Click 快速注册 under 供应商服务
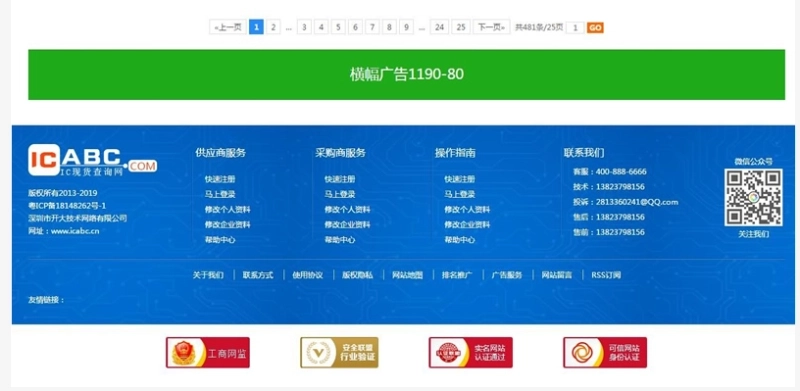The image size is (800, 391). [220, 179]
